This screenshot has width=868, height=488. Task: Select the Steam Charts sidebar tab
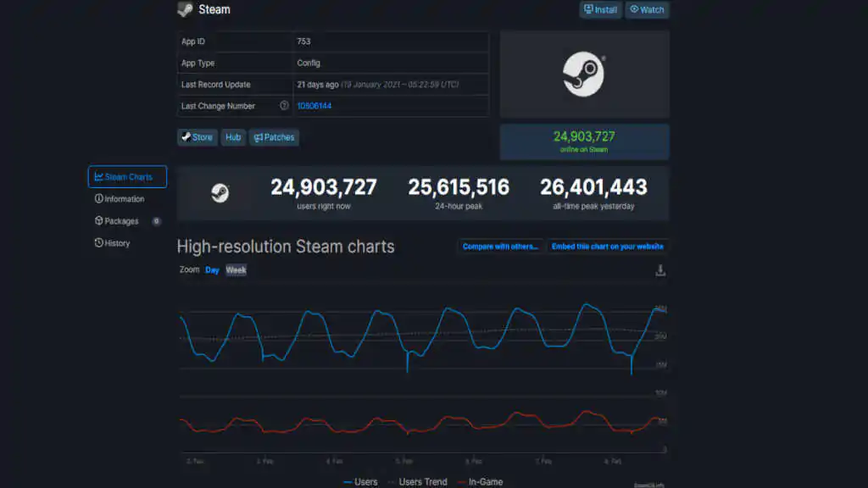click(x=127, y=176)
